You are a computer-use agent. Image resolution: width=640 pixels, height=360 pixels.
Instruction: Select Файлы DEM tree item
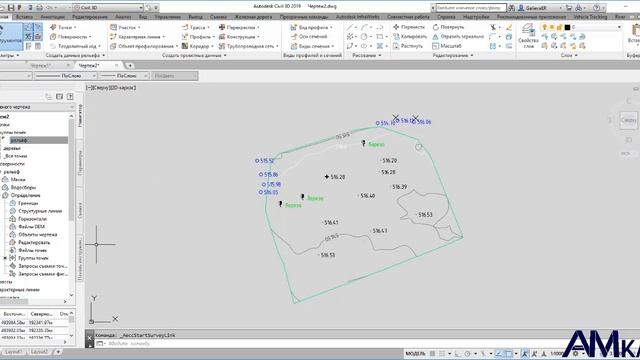31,227
